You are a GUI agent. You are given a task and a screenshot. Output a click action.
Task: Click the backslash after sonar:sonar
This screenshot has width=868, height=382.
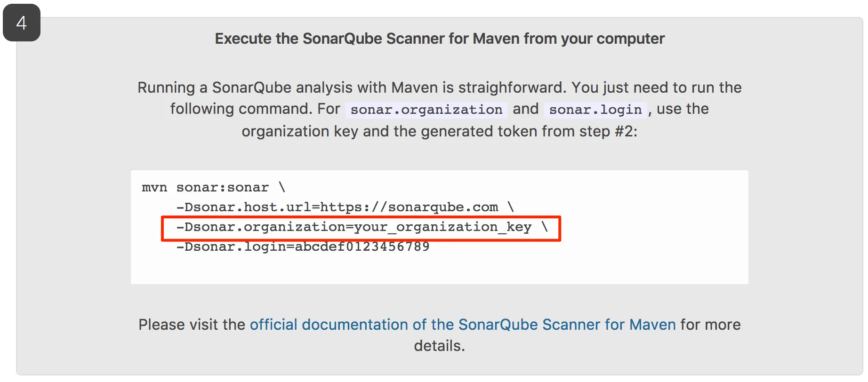(282, 187)
